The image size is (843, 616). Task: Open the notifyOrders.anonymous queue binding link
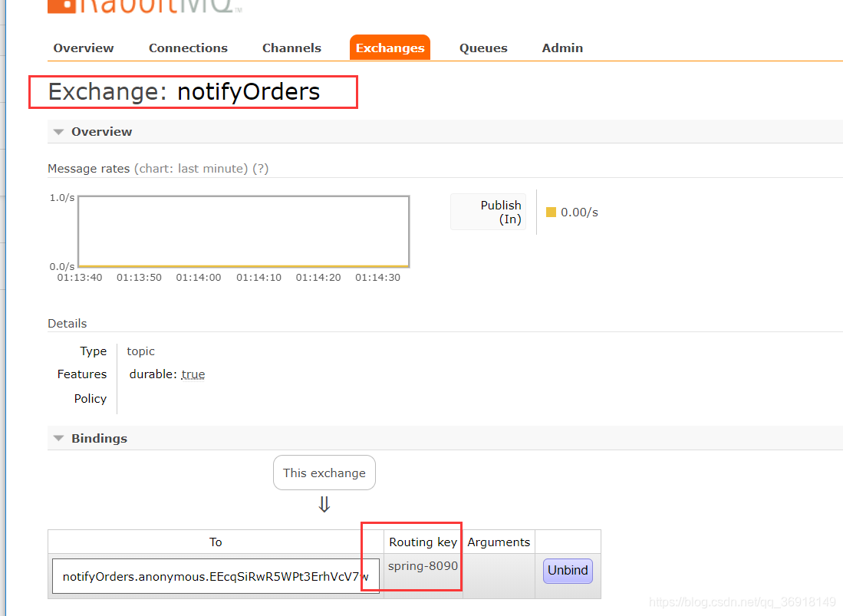(x=216, y=577)
